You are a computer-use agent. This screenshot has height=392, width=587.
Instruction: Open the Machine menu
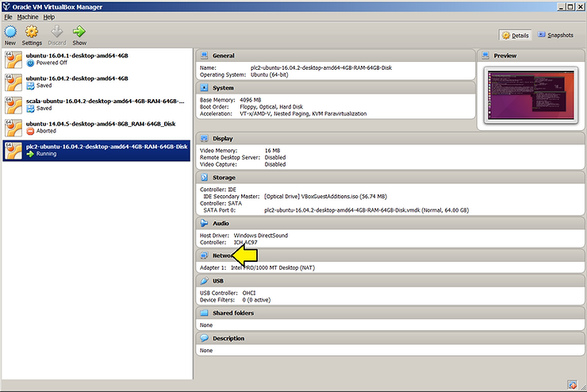pos(27,17)
